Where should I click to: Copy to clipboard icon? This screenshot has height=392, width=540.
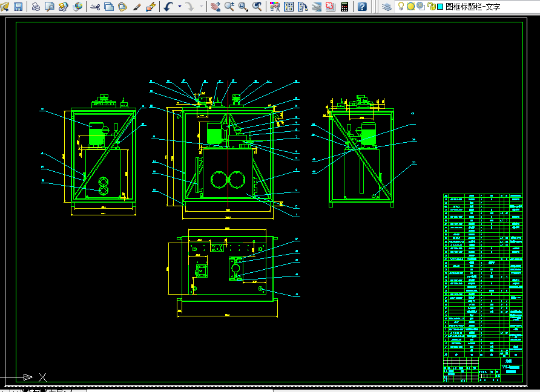[x=109, y=6]
